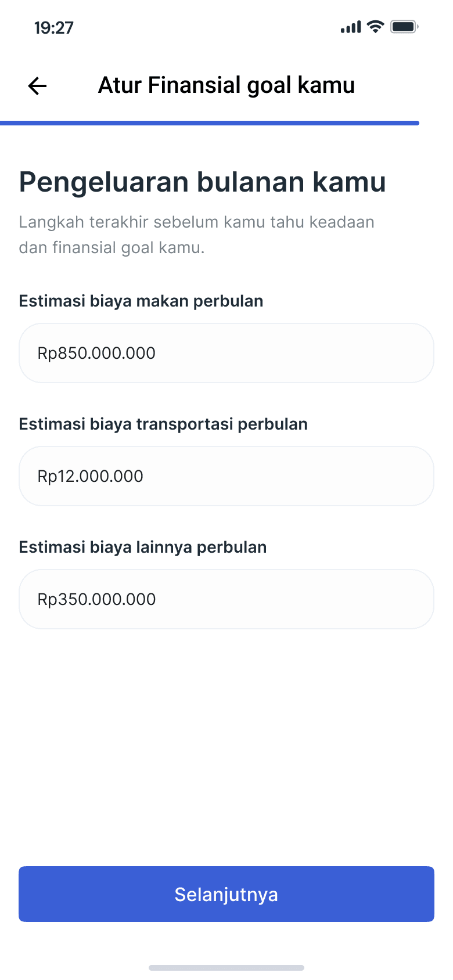Tap the cellular signal strength icon

pyautogui.click(x=351, y=27)
